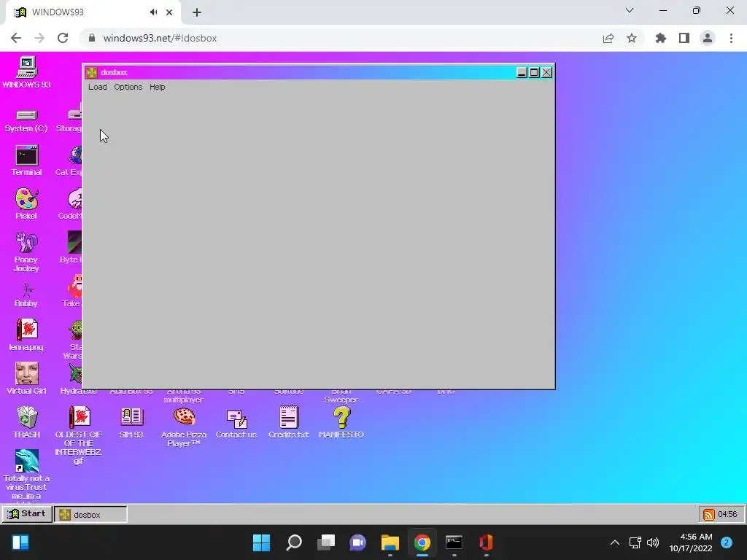Open the Help menu in dosbox
This screenshot has height=560, width=747.
[158, 87]
